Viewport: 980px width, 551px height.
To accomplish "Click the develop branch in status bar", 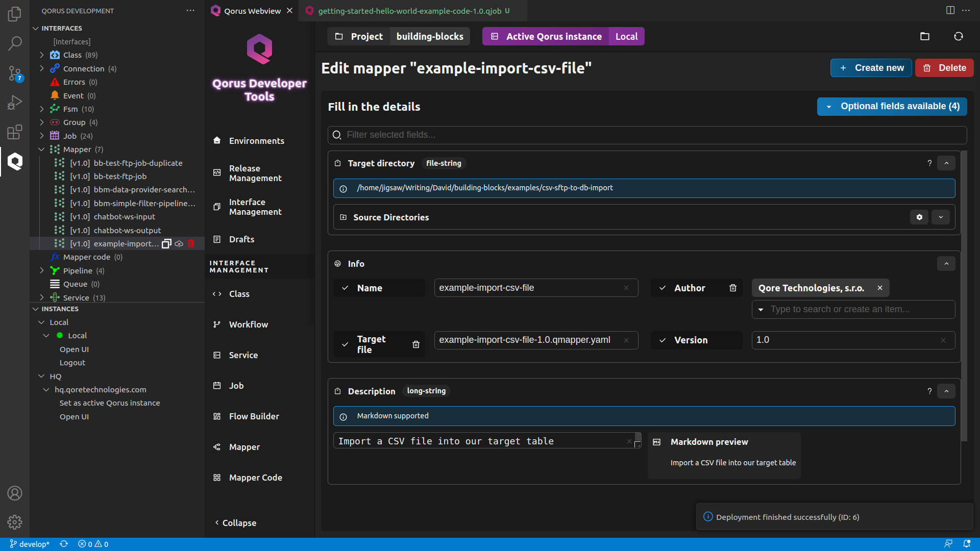I will pyautogui.click(x=30, y=544).
